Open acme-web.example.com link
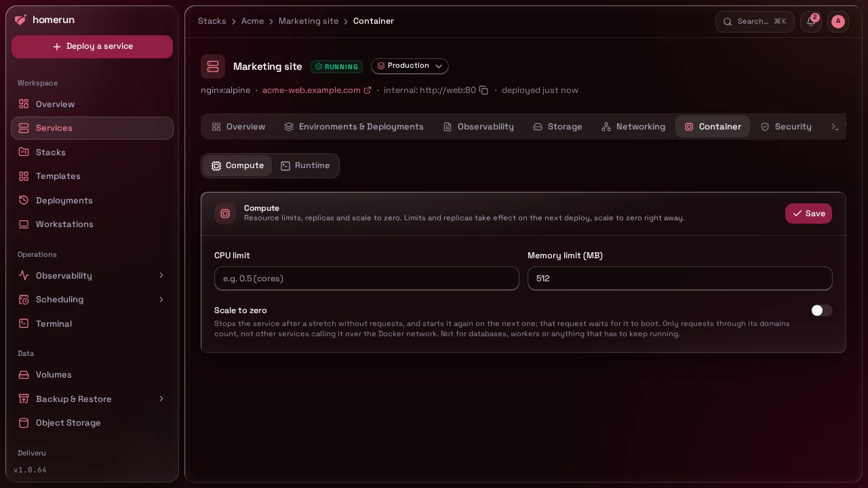The height and width of the screenshot is (488, 868). (317, 90)
